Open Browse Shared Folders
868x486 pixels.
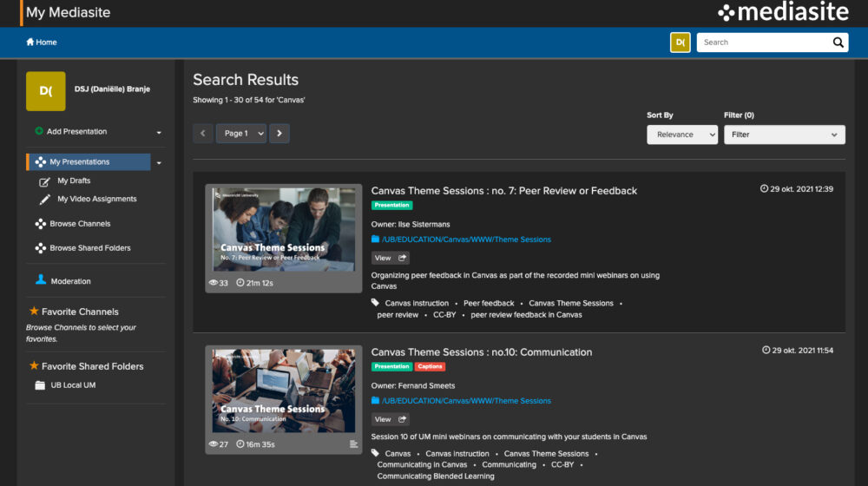[90, 248]
